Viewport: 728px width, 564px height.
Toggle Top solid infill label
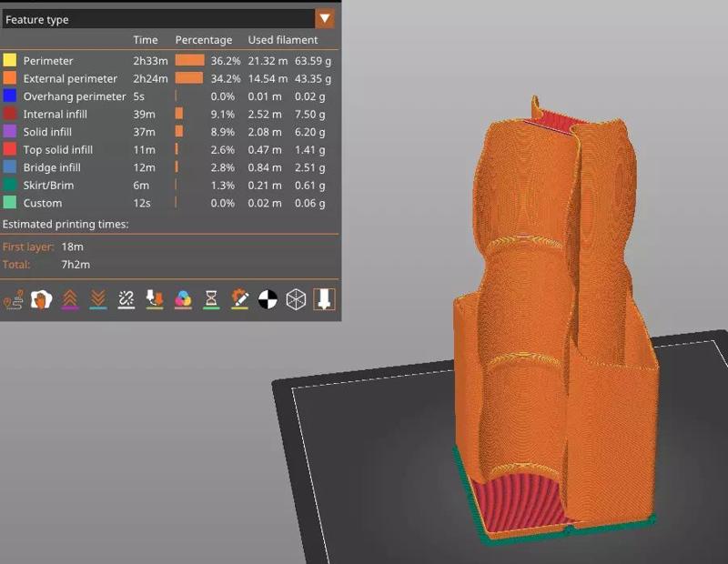58,150
